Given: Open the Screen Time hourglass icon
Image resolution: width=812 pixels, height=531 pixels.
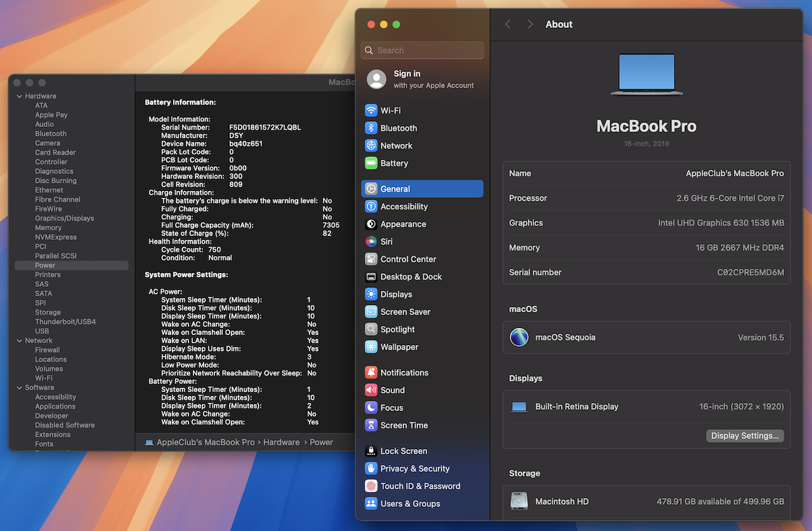Looking at the screenshot, I should tap(371, 425).
